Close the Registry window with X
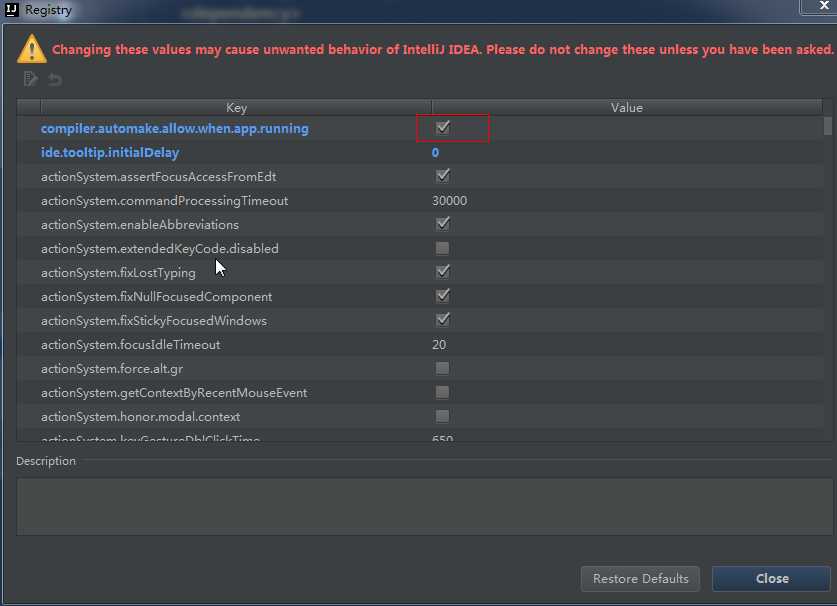The image size is (837, 606). [x=824, y=6]
